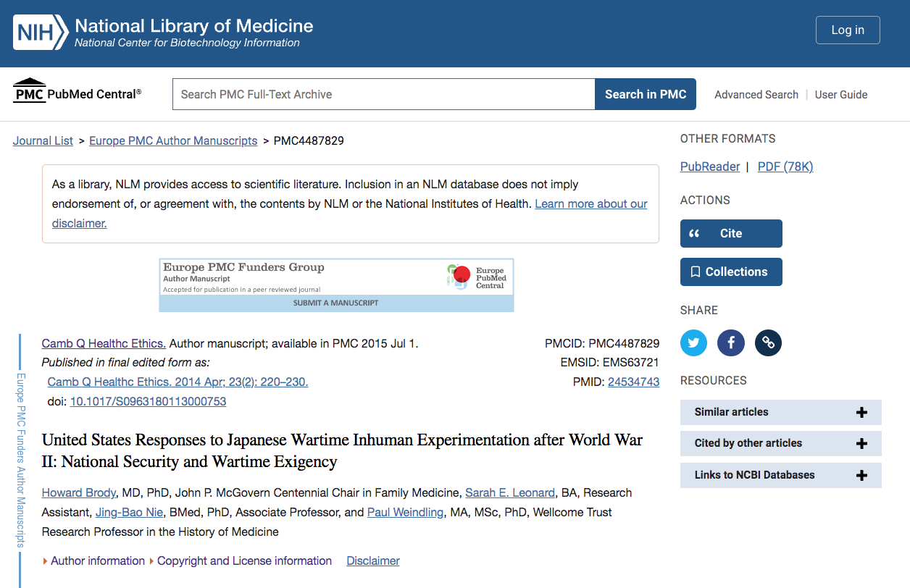Click the article title text
Image resolution: width=910 pixels, height=588 pixels.
click(342, 450)
